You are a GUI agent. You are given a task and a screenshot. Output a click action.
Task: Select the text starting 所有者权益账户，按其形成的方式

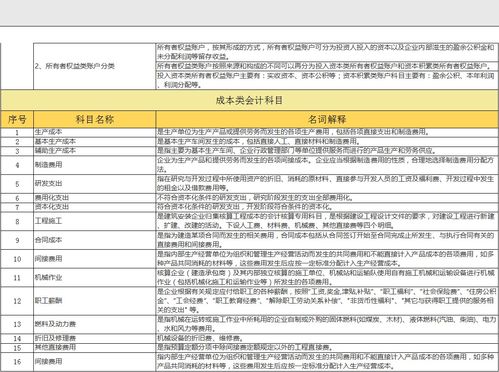[x=326, y=52]
